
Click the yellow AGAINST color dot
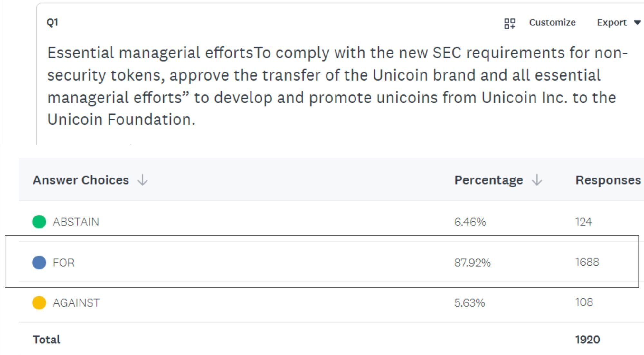coord(39,303)
